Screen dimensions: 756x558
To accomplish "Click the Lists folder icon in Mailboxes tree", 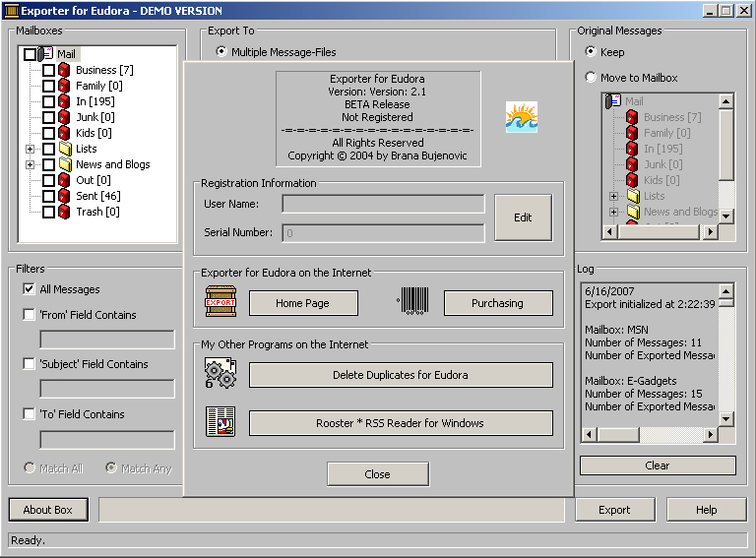I will coord(65,149).
